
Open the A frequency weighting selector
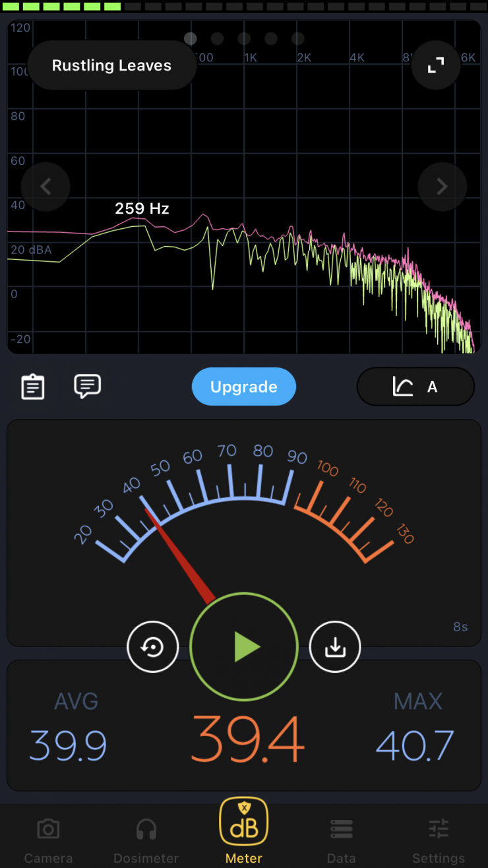coord(415,387)
